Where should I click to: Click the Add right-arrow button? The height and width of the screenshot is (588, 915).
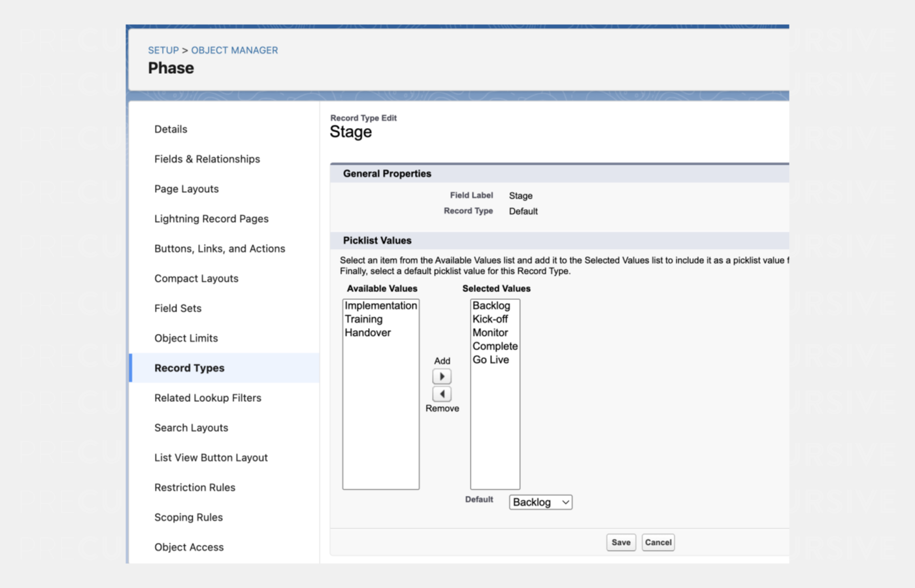442,376
